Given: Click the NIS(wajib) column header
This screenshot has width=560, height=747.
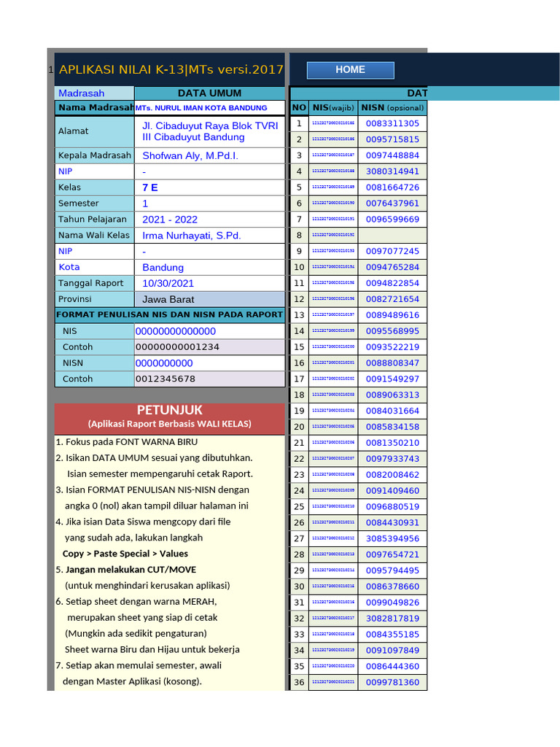Looking at the screenshot, I should click(x=333, y=108).
